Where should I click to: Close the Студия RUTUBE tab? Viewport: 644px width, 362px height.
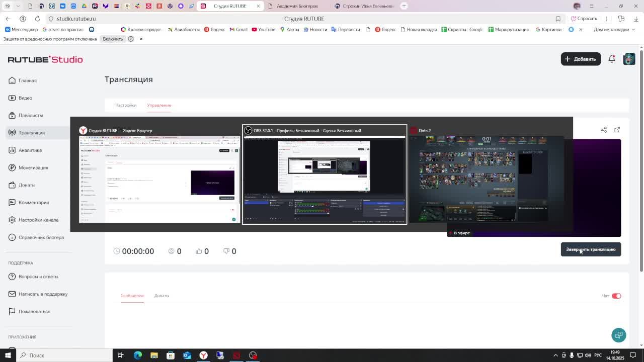(x=258, y=6)
